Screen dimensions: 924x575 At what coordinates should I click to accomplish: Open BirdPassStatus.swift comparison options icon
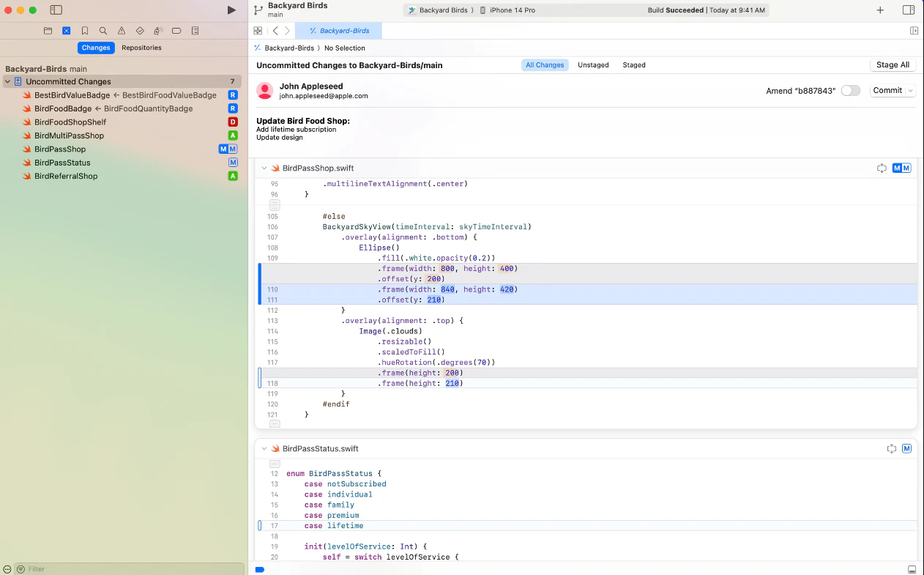(891, 449)
